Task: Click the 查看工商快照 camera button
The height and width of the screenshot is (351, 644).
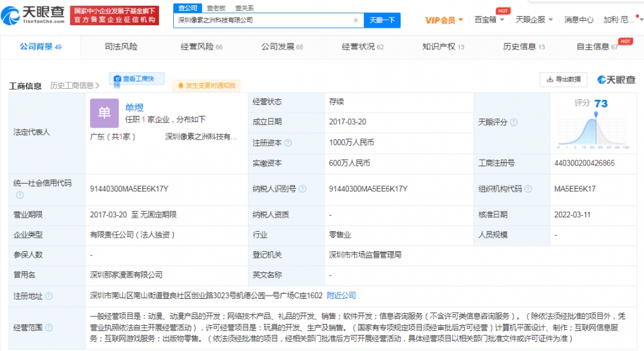Action: tap(137, 79)
